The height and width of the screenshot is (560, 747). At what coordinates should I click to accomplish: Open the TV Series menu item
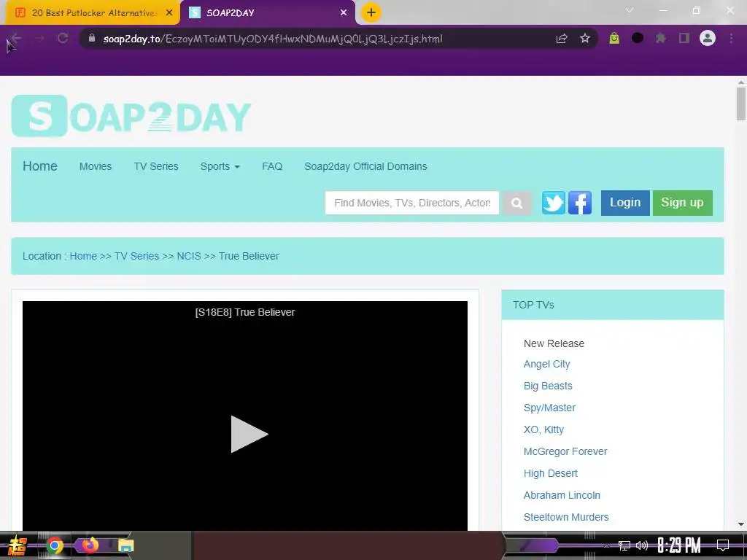coord(156,167)
